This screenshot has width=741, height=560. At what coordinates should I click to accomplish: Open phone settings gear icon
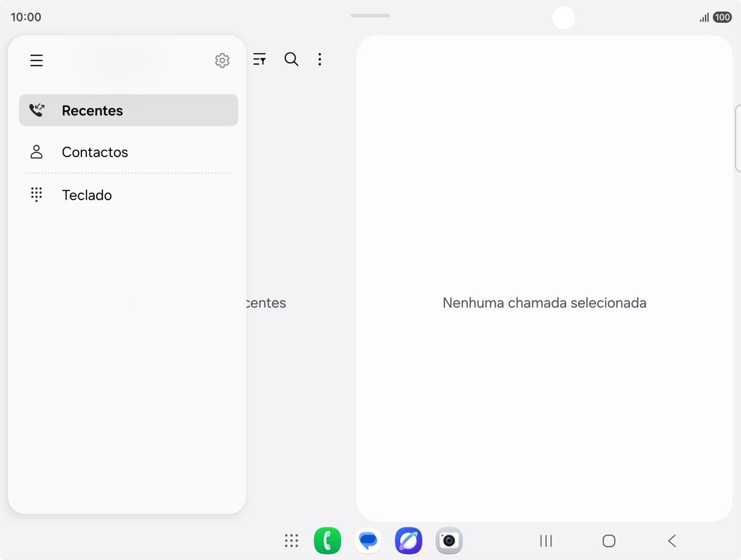(x=222, y=60)
